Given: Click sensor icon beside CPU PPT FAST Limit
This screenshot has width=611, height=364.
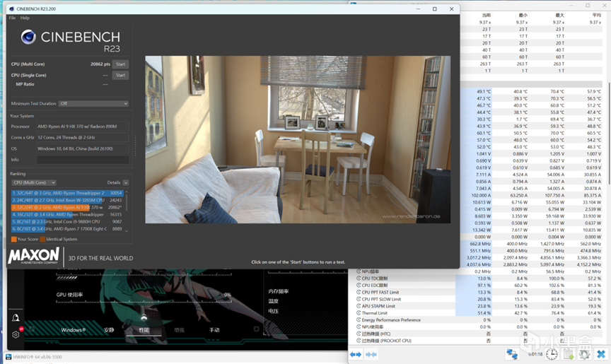Looking at the screenshot, I should tap(359, 292).
